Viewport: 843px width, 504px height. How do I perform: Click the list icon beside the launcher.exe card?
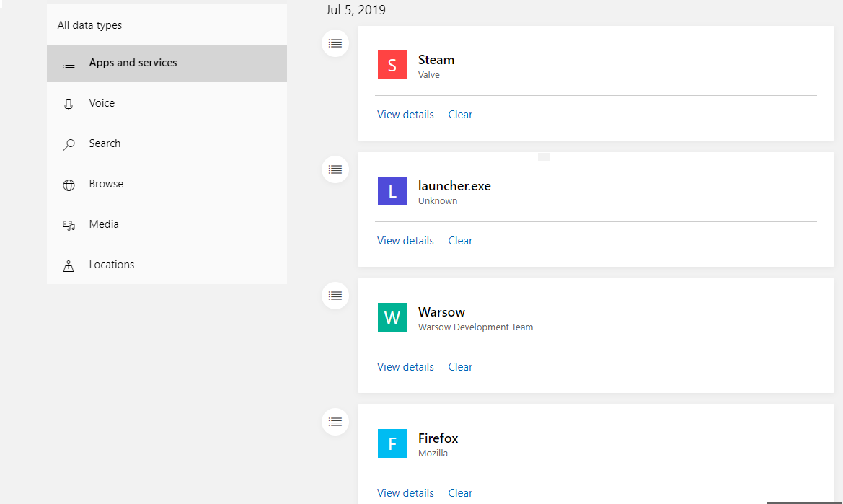coord(335,169)
